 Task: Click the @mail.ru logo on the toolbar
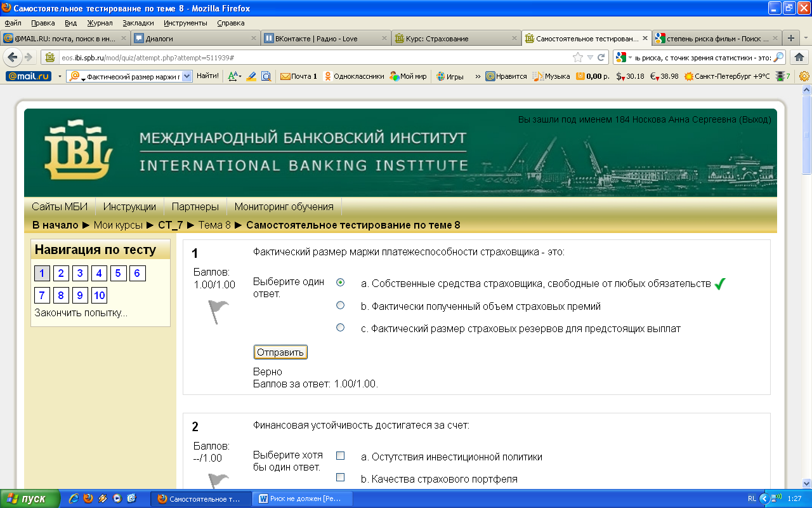pyautogui.click(x=28, y=76)
